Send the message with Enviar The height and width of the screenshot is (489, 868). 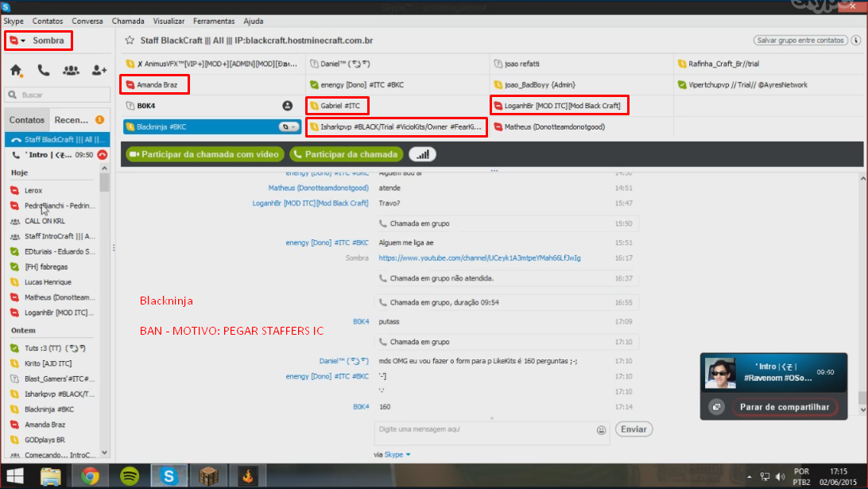tap(634, 429)
